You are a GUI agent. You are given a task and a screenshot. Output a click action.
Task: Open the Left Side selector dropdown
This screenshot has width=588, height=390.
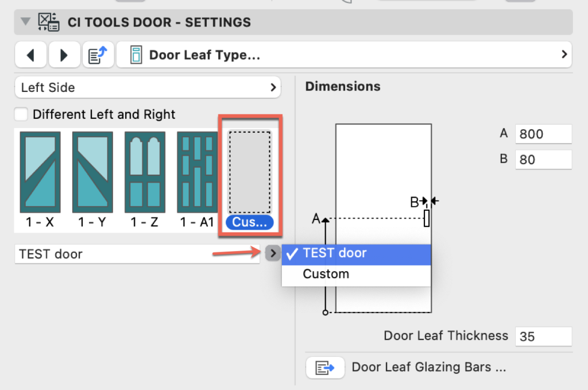coord(148,87)
